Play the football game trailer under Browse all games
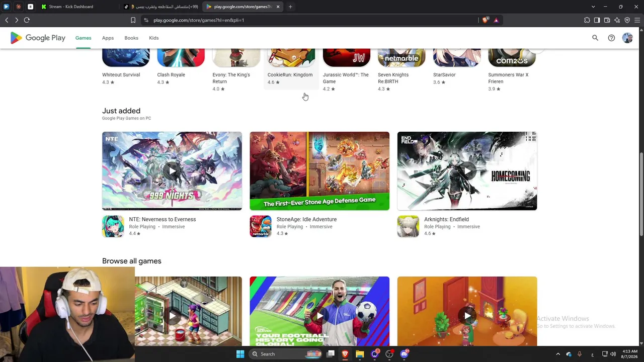This screenshot has height=362, width=644. [319, 316]
